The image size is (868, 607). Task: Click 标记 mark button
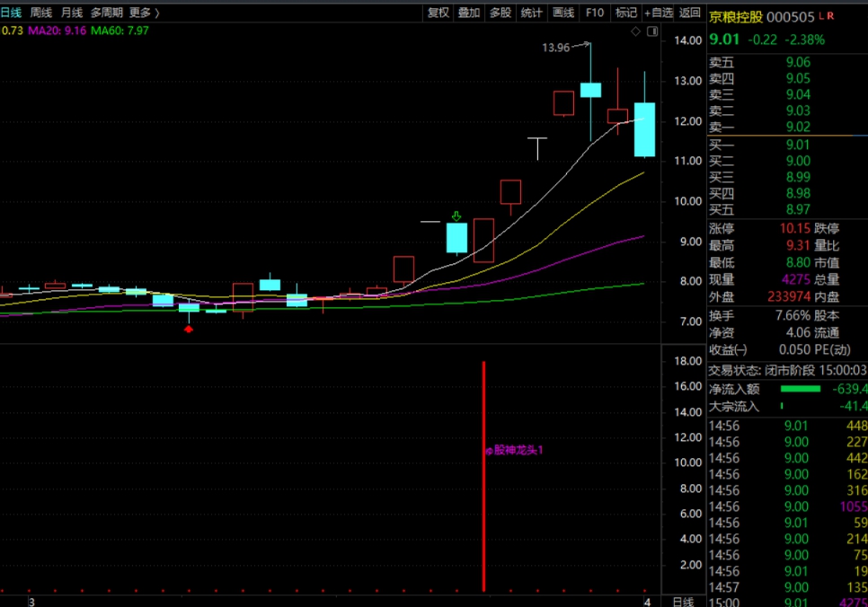point(626,13)
